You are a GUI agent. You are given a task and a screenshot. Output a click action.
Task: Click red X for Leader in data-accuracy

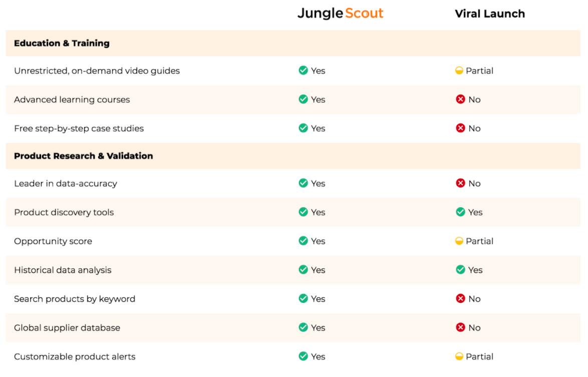coord(460,183)
